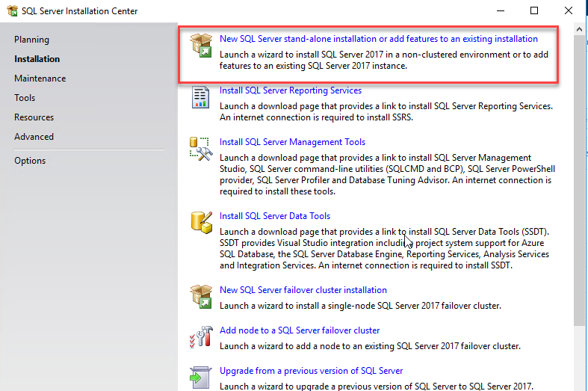
Task: Click the SQL Server Data Tools icon
Action: [x=202, y=223]
